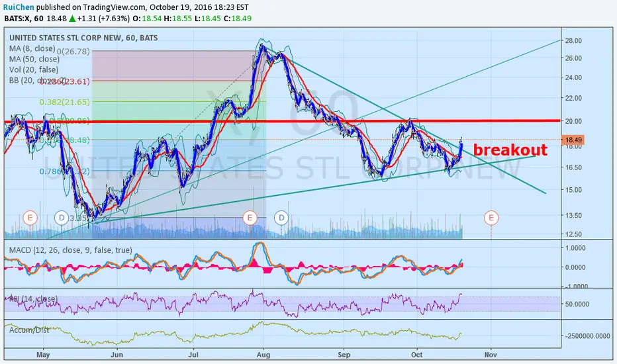Select the Accum/Dist indicator legend
The height and width of the screenshot is (364, 617).
[29, 330]
